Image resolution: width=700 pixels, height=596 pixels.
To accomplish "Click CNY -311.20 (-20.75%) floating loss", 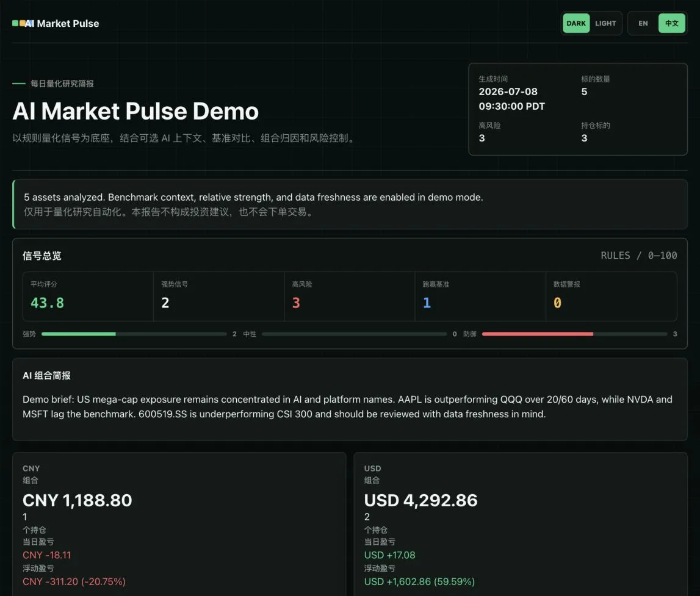I will click(x=74, y=581).
